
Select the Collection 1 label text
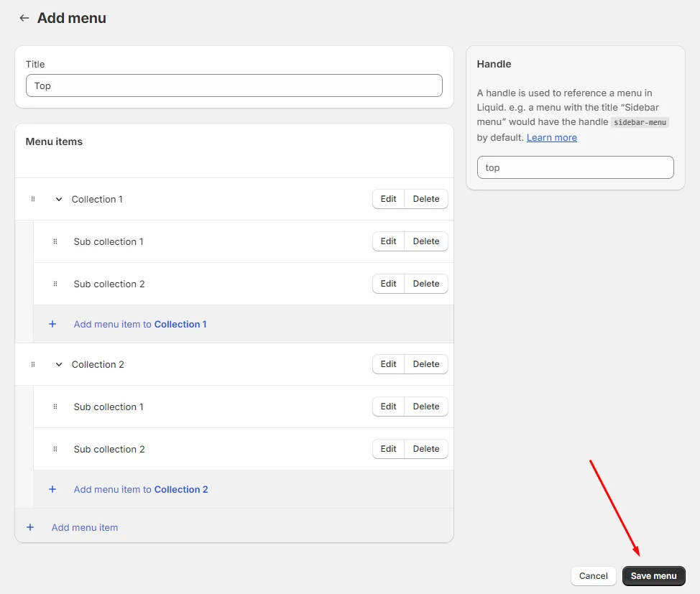click(x=97, y=199)
